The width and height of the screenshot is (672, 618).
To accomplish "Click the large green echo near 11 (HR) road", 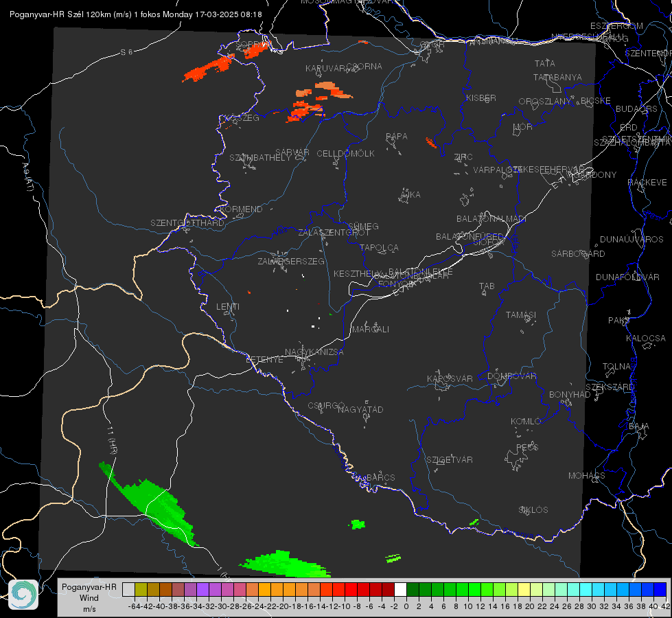I will pyautogui.click(x=150, y=505).
